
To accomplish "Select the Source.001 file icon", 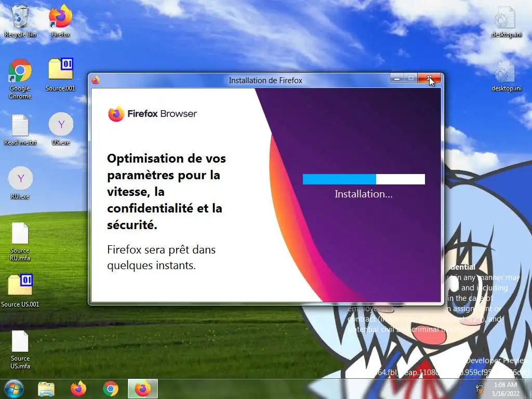I will tap(60, 75).
